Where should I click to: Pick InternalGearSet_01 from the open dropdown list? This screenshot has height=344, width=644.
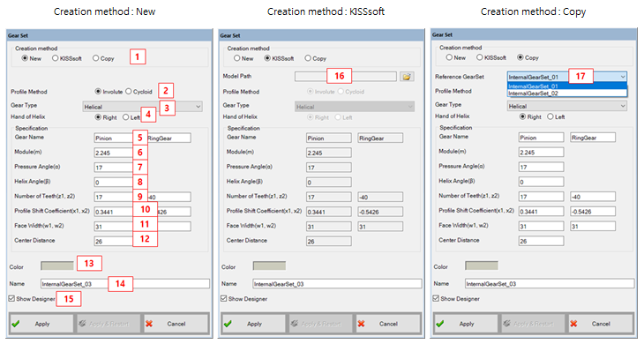(x=567, y=86)
